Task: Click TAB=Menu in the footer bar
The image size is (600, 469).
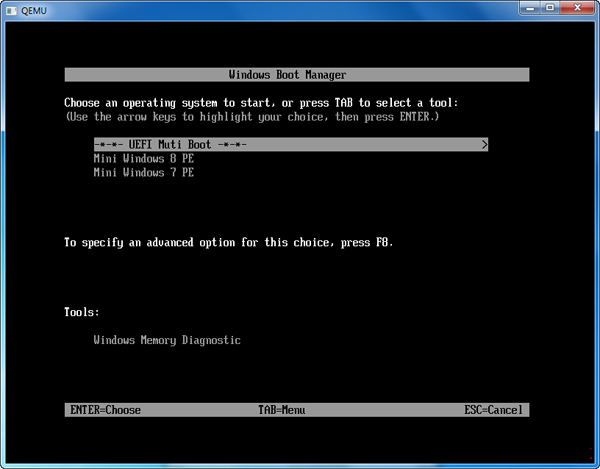Action: (281, 410)
